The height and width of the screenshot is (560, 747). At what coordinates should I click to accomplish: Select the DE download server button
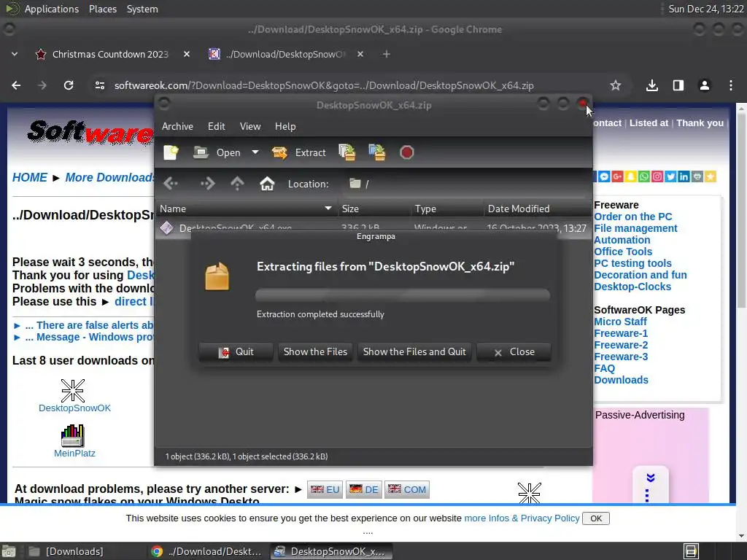(x=363, y=489)
